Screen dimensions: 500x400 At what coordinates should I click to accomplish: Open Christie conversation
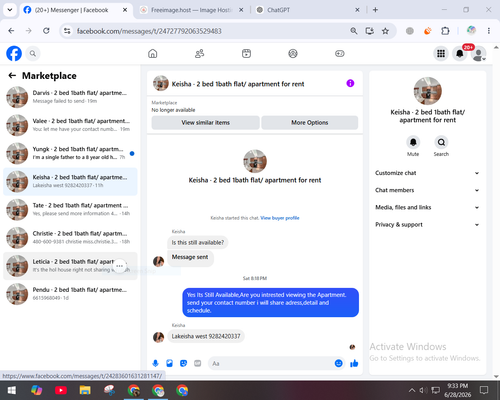70,238
